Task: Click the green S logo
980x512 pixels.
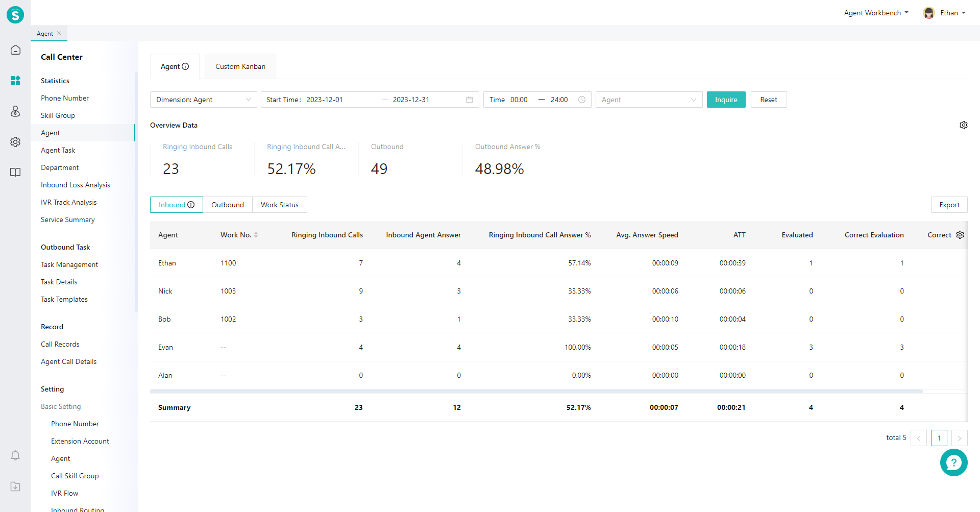Action: (x=15, y=15)
